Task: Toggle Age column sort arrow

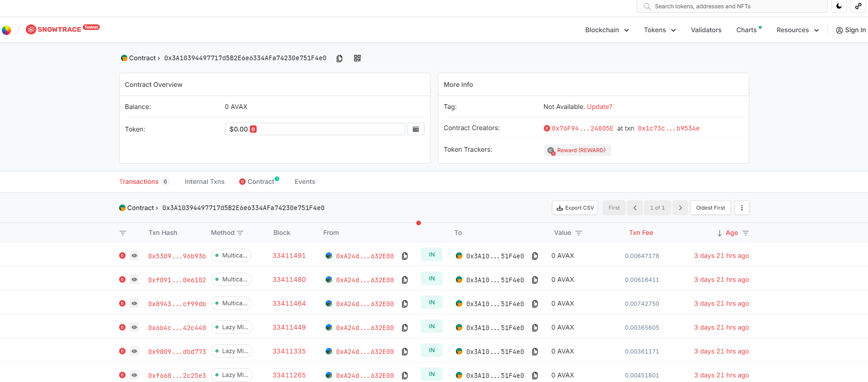Action: point(719,233)
